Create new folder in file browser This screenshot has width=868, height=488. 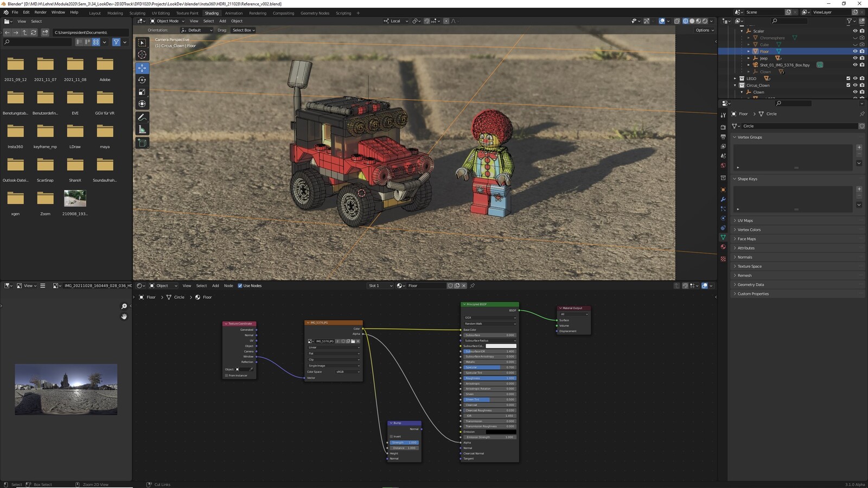(x=45, y=33)
